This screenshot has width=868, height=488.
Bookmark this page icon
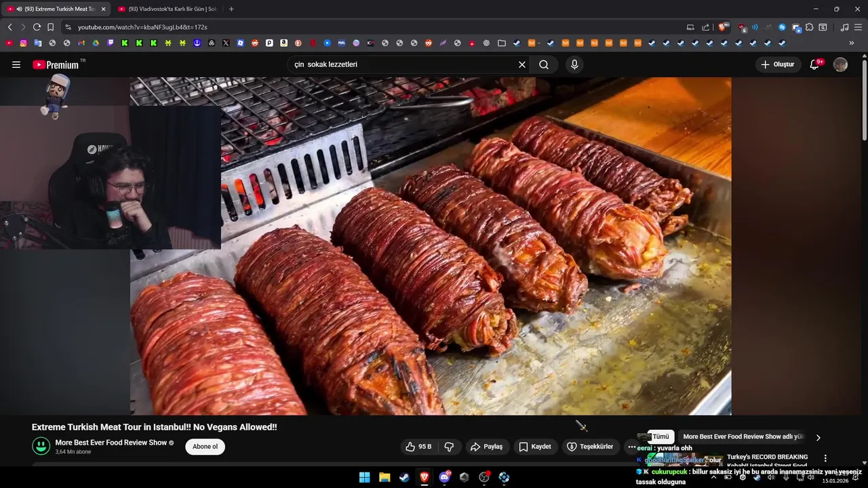(50, 27)
